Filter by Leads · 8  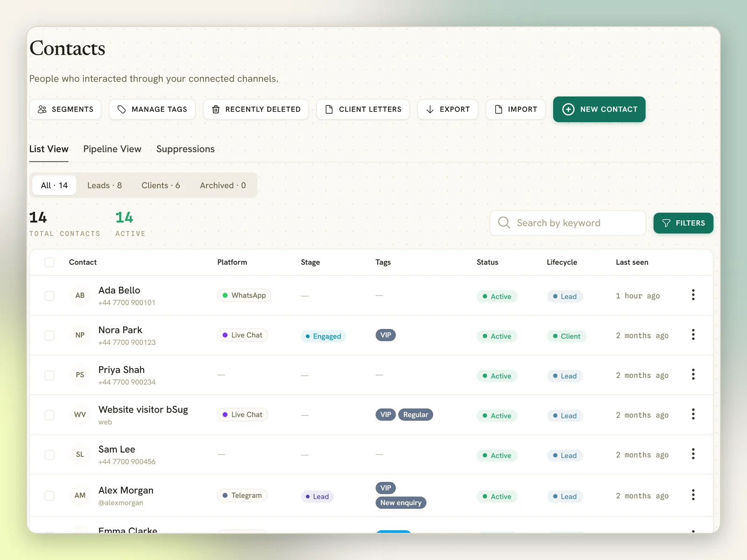(105, 185)
